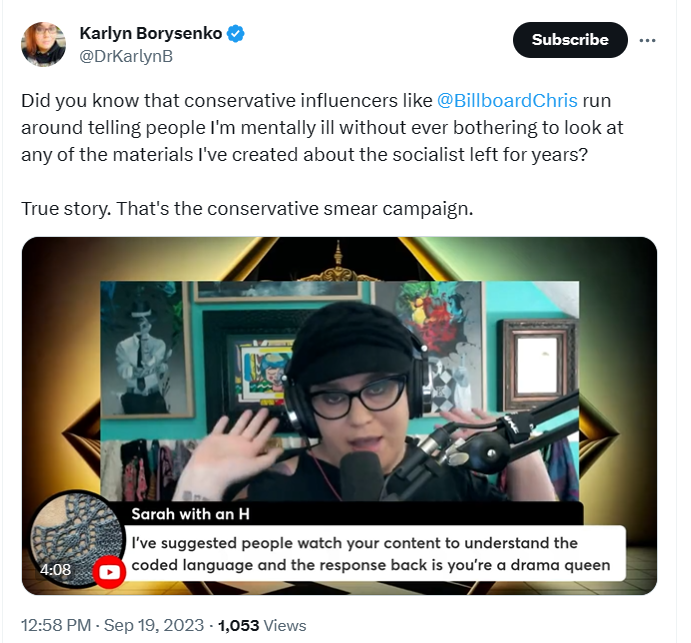
Task: Play video using the red YouTube icon
Action: point(109,572)
